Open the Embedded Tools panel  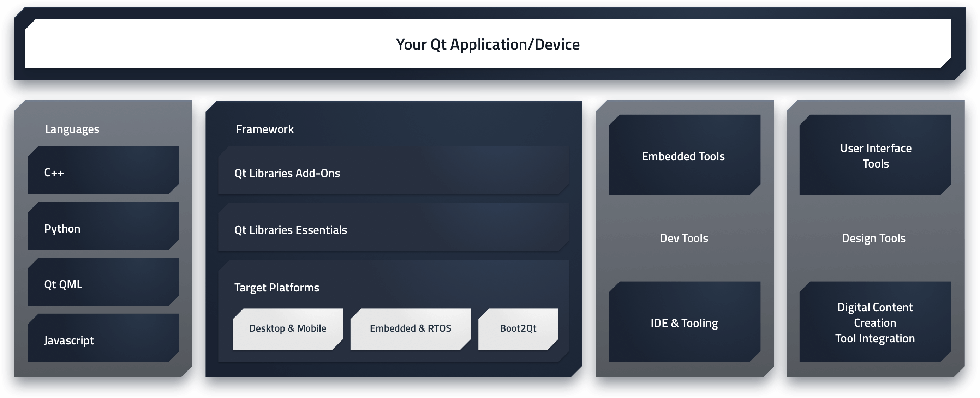pos(683,156)
